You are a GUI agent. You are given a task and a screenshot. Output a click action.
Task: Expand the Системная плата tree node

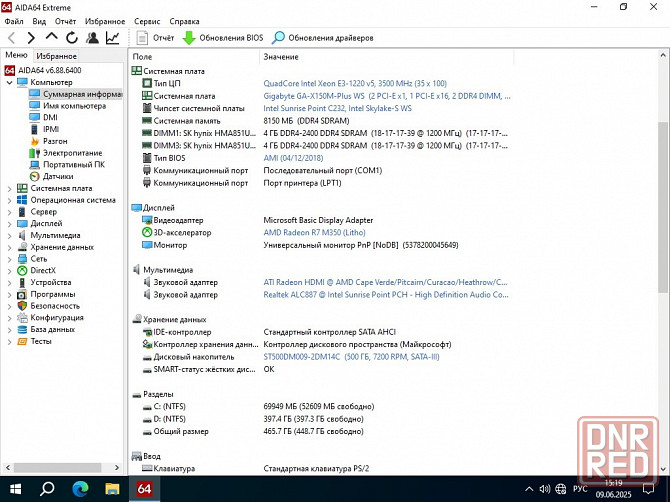click(9, 188)
